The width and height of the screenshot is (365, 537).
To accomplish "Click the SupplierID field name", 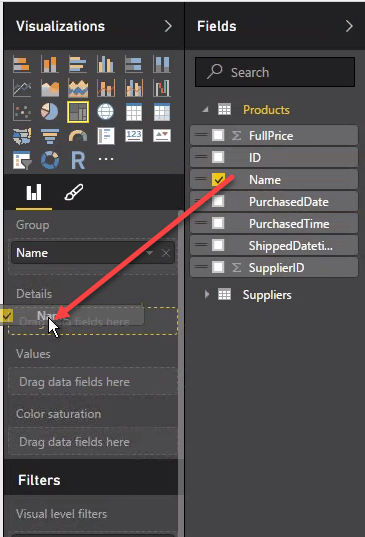I will (x=276, y=267).
